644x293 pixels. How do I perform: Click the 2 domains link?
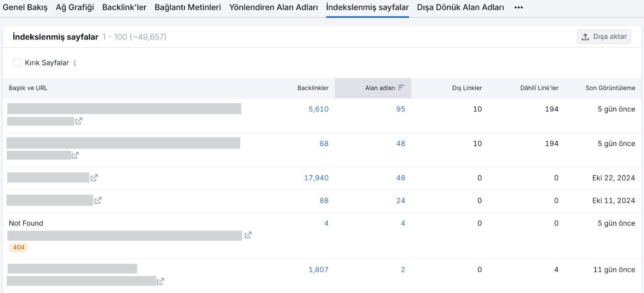403,270
